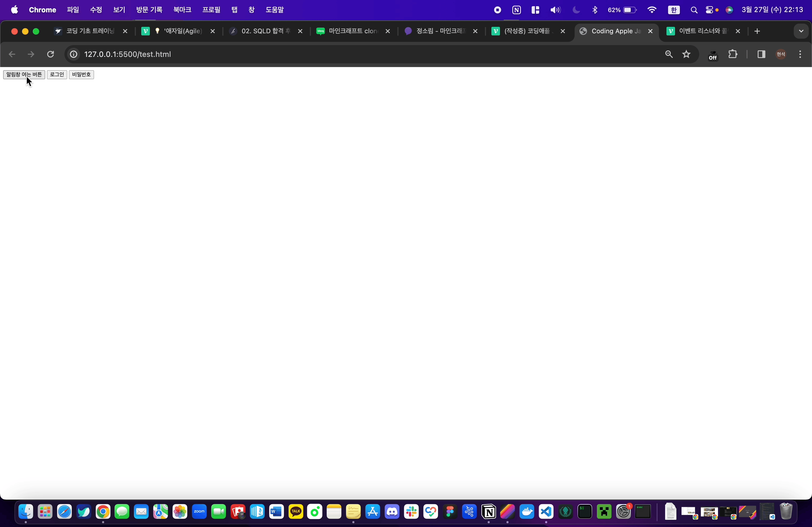This screenshot has height=527, width=812.
Task: Open a new tab with plus
Action: [x=757, y=31]
